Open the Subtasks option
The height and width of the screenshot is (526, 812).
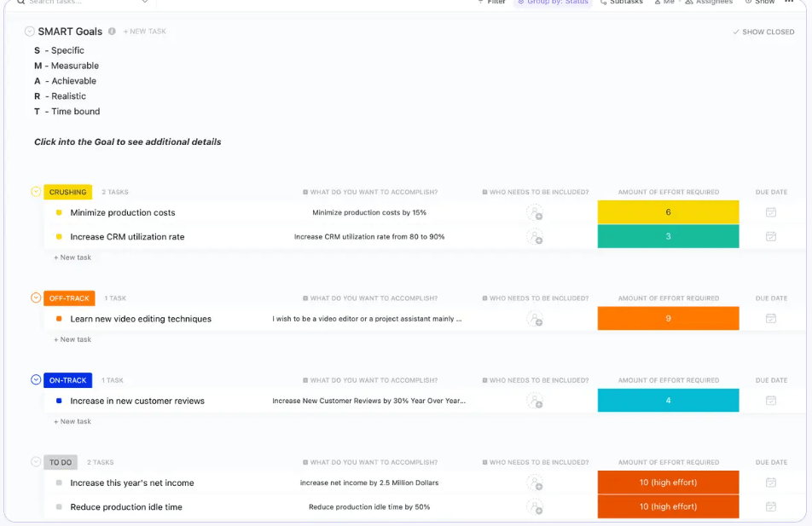click(622, 2)
